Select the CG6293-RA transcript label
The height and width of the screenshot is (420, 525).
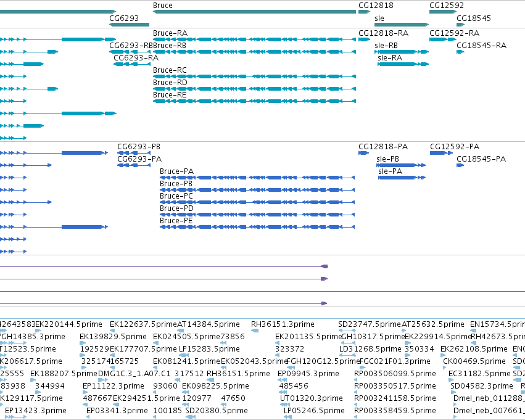tap(136, 58)
